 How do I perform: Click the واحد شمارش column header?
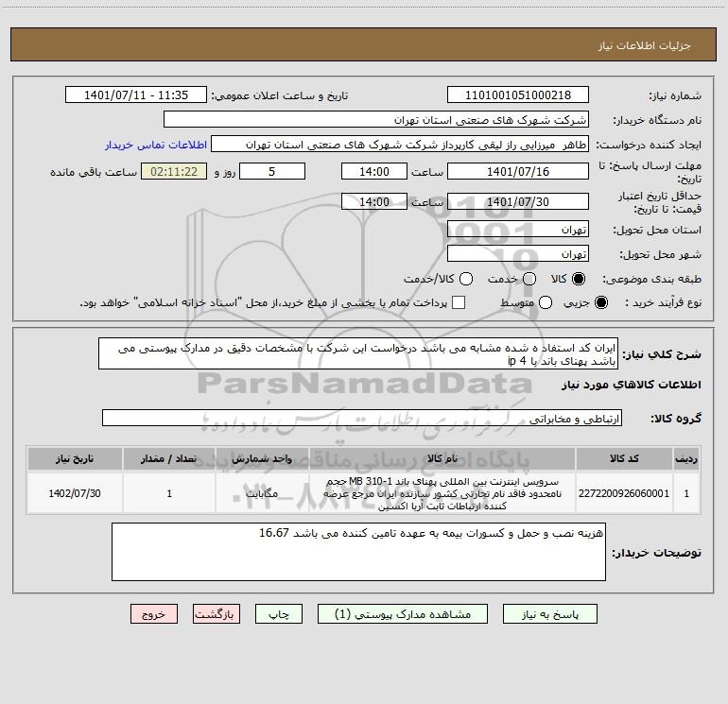click(262, 458)
